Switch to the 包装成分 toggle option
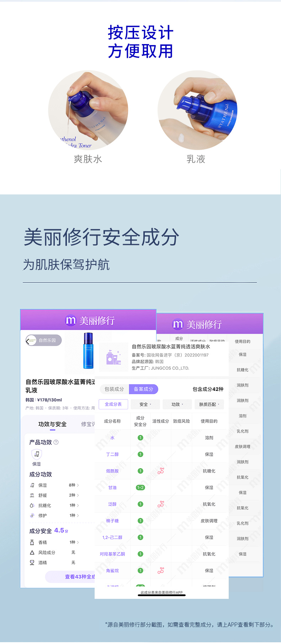This screenshot has height=644, width=281. point(114,389)
